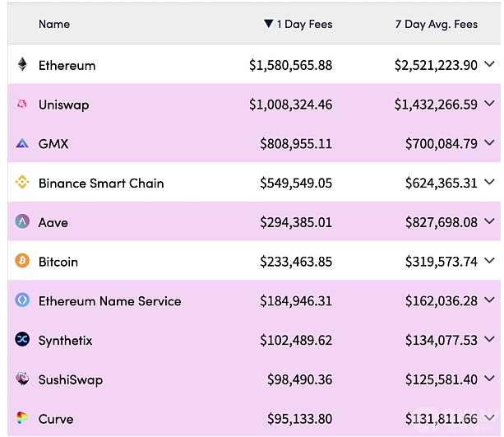Click the $95,133.80 fee value
Screen dimensions: 504x437
(x=299, y=419)
